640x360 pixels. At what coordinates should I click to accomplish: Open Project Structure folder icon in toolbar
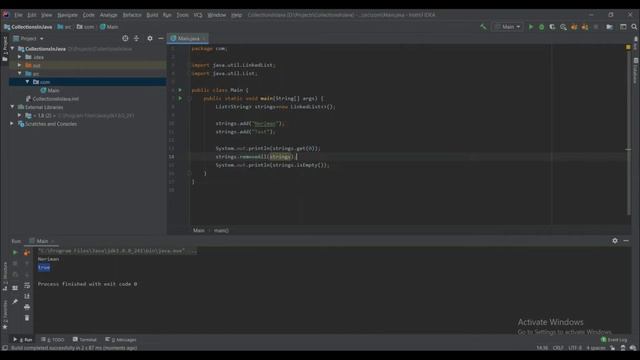point(609,27)
